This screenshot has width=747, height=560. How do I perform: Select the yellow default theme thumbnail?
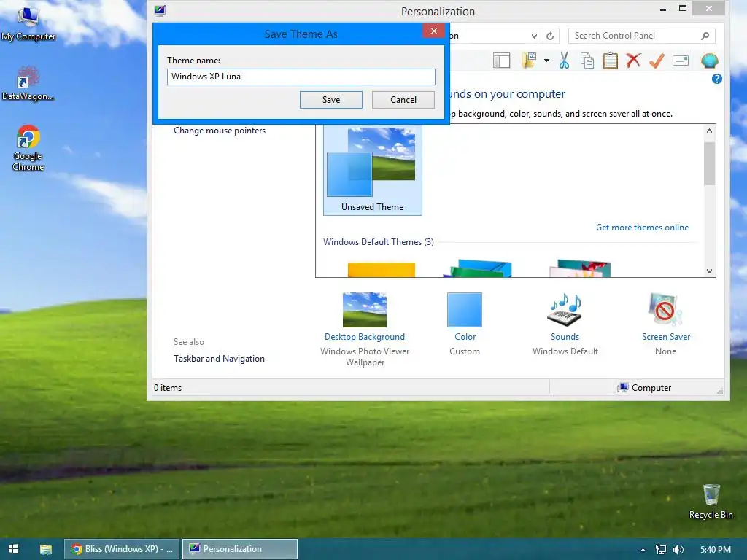[x=381, y=270]
